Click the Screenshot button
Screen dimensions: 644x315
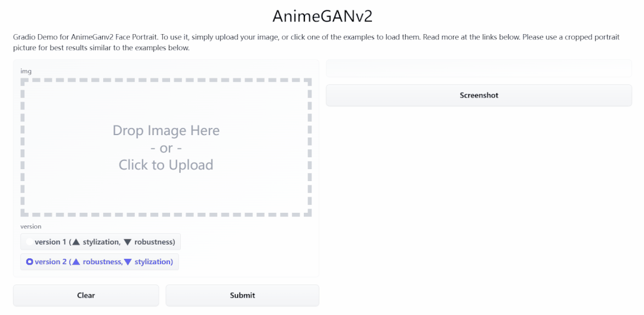[x=479, y=96]
